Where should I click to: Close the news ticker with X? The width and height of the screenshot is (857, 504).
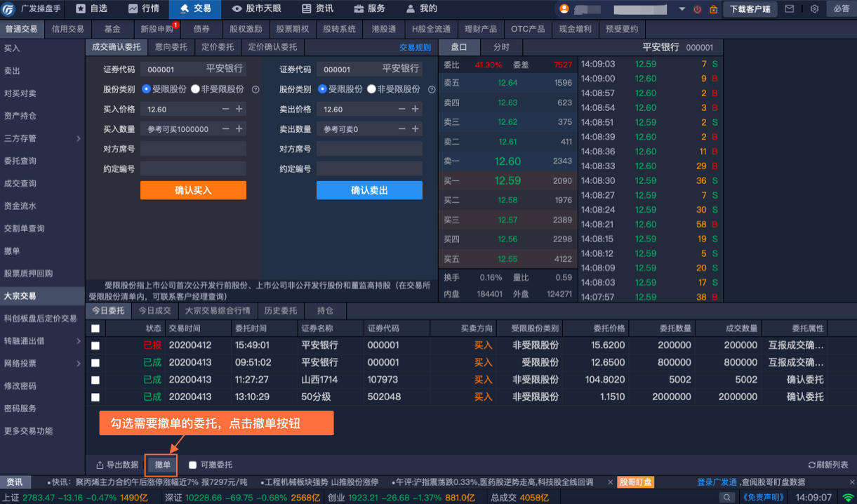click(610, 482)
